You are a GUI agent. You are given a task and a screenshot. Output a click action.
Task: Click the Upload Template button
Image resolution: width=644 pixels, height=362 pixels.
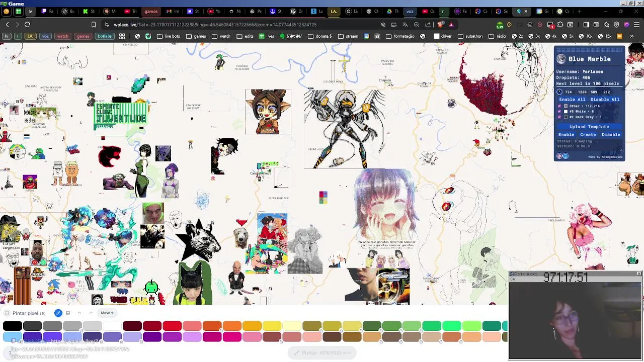[589, 127]
